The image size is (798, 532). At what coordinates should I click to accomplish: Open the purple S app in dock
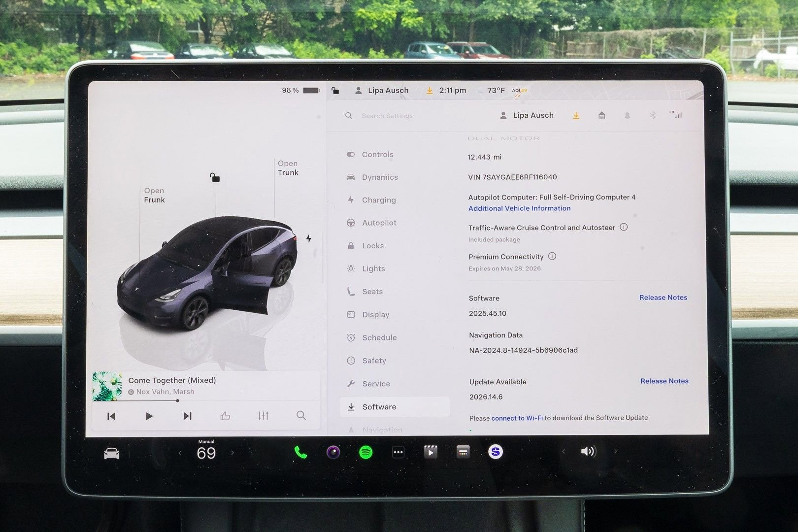pos(496,451)
